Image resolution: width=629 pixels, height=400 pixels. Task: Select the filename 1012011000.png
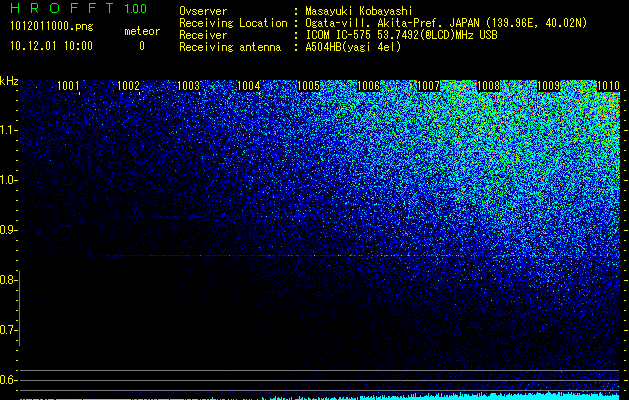click(52, 27)
